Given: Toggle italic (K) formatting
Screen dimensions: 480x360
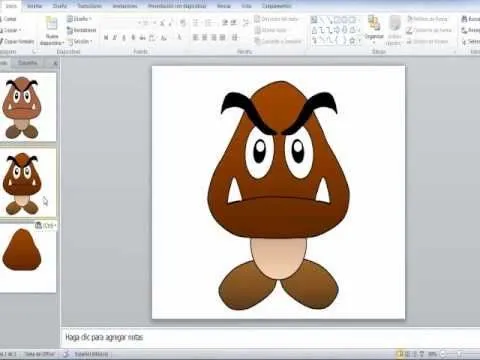Looking at the screenshot, I should point(115,38).
